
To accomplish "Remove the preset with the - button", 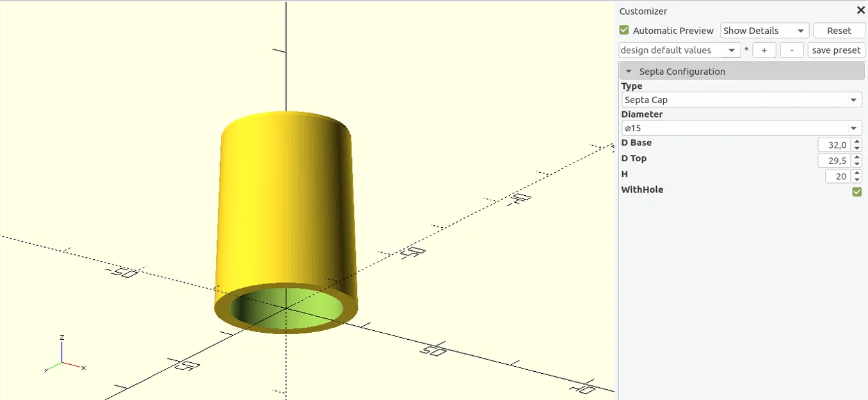I will [792, 50].
